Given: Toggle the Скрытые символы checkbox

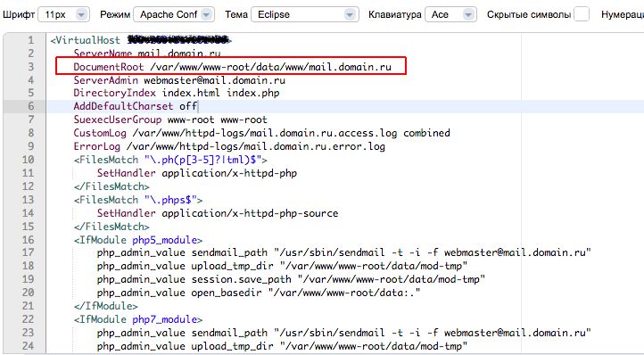Looking at the screenshot, I should tap(582, 14).
